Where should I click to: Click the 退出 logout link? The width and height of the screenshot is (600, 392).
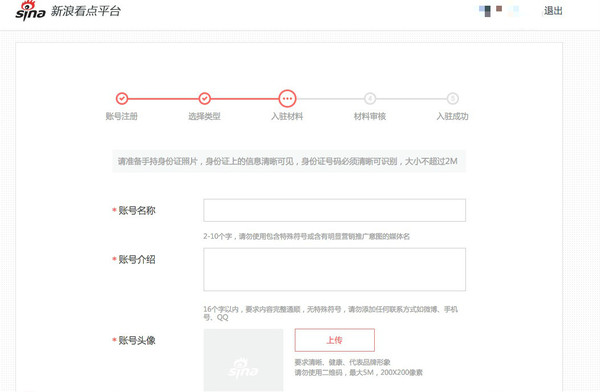coord(553,11)
